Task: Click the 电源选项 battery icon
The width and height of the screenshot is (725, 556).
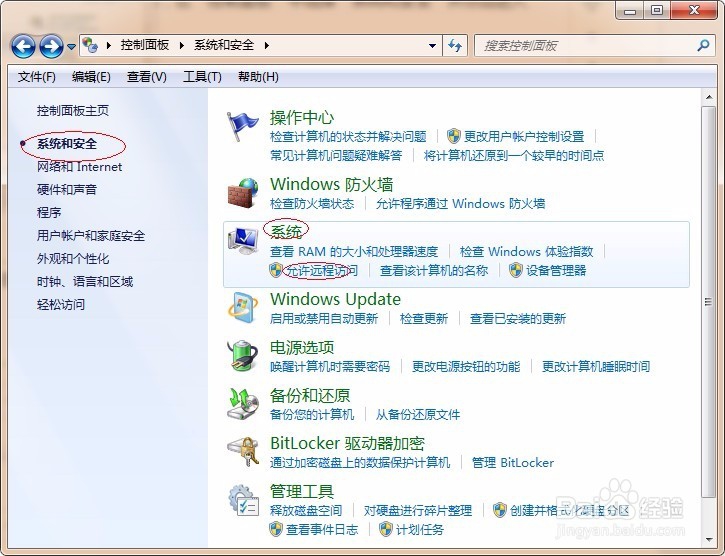Action: coord(242,356)
